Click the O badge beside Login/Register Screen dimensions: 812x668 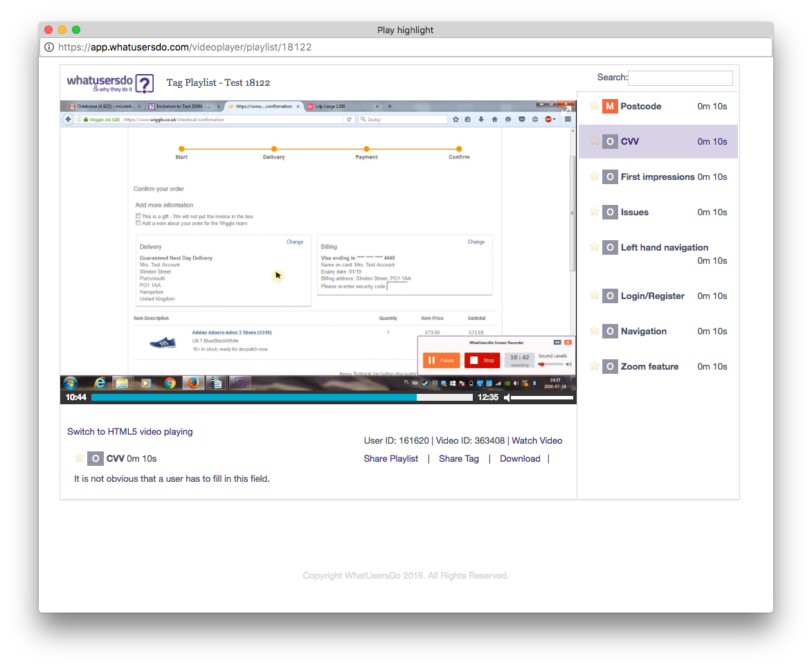(609, 296)
